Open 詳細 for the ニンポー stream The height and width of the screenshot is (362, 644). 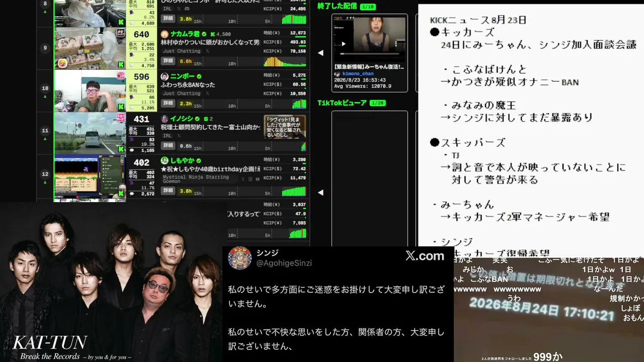(x=169, y=104)
